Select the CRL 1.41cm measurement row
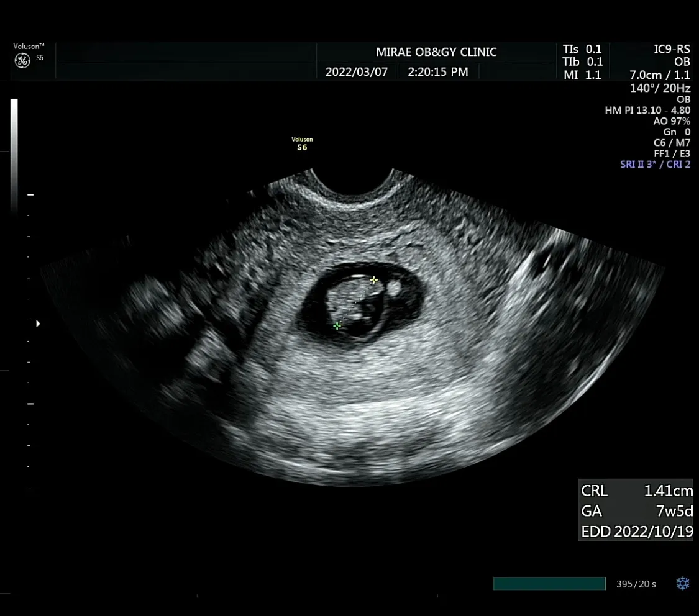The image size is (699, 616). click(637, 491)
